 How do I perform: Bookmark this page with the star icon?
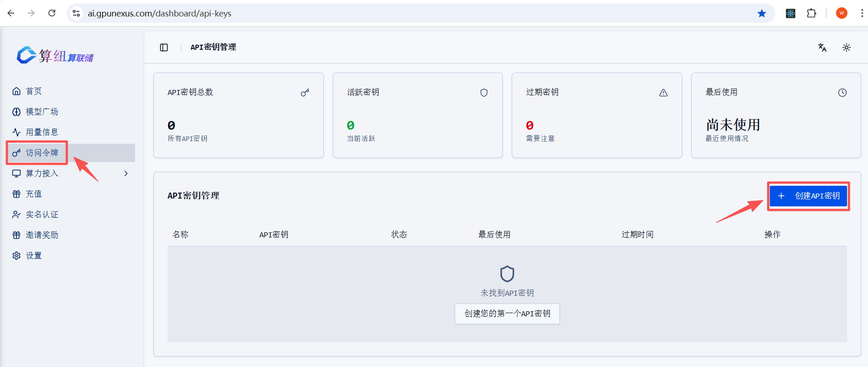[762, 13]
